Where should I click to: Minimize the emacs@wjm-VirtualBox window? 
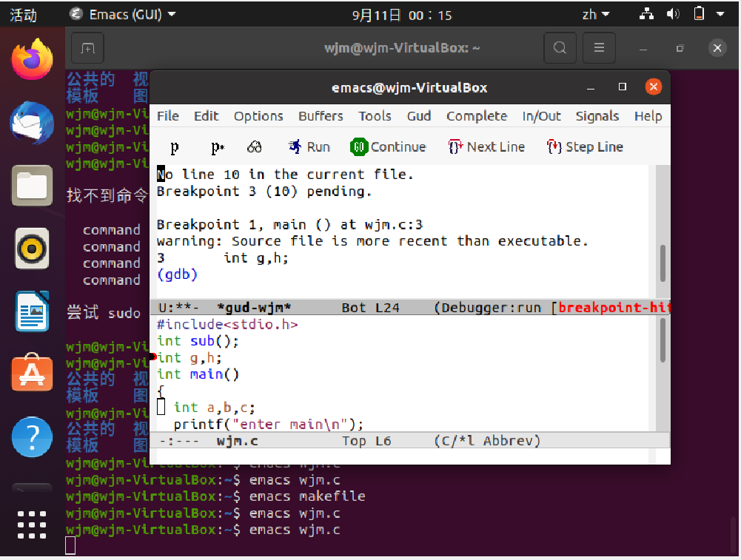point(591,87)
